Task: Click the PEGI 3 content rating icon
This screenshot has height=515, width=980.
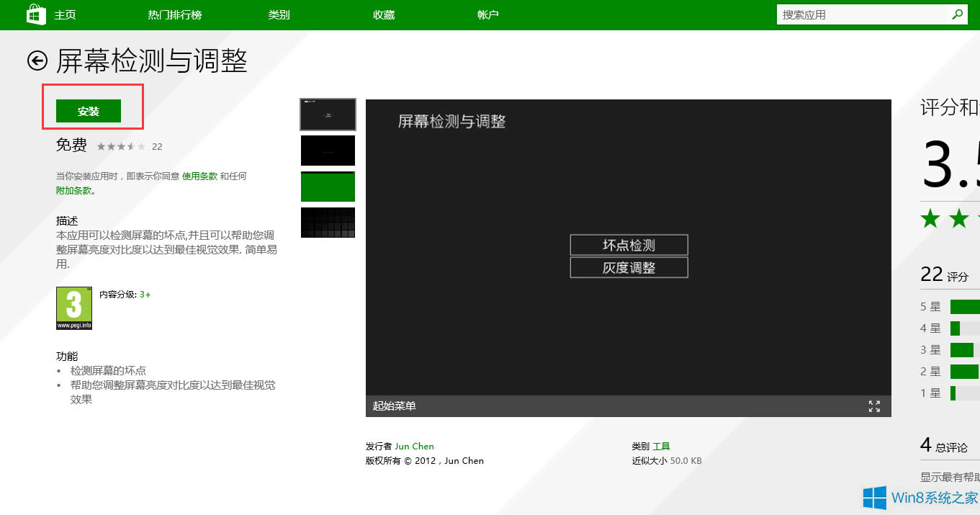Action: [x=73, y=308]
